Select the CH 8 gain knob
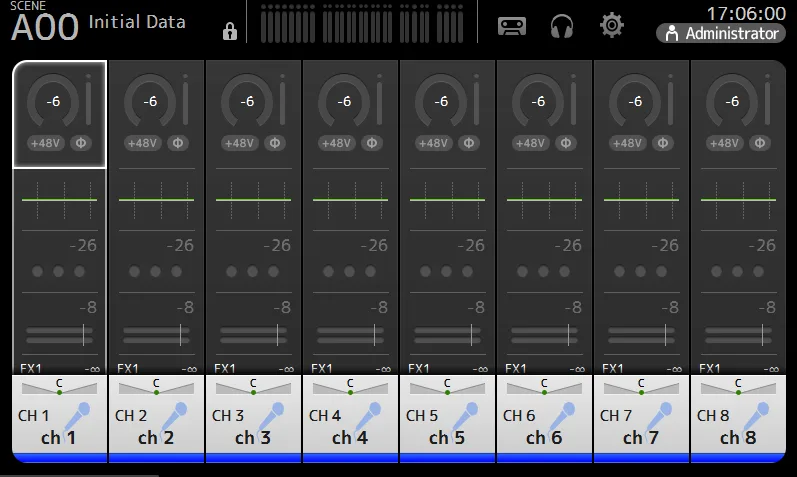This screenshot has height=477, width=797. pyautogui.click(x=732, y=101)
